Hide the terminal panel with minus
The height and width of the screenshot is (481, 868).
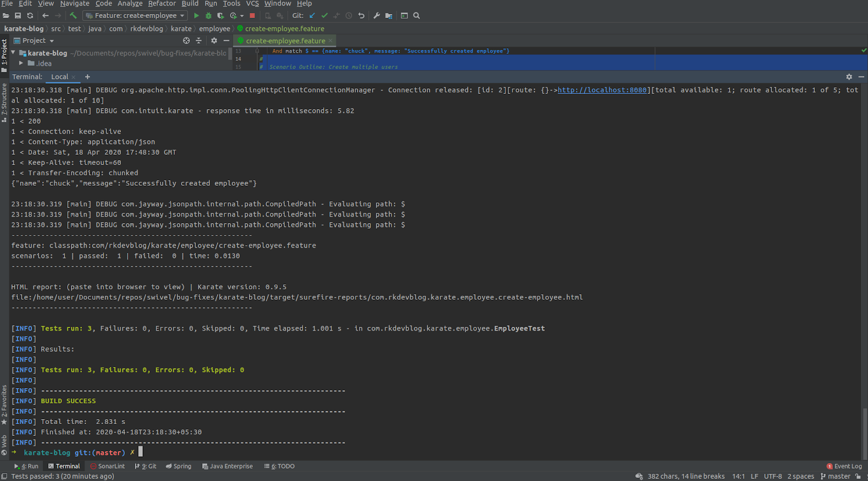[x=861, y=77]
